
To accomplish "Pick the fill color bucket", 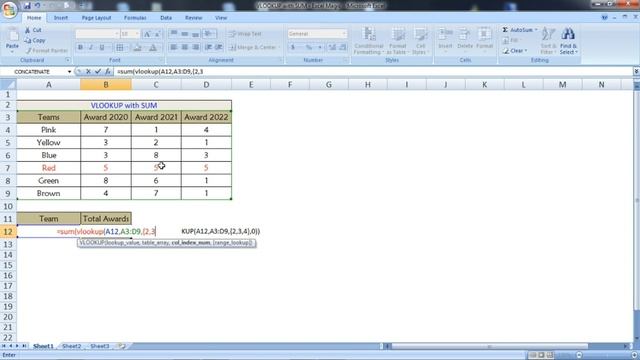I will coord(137,47).
